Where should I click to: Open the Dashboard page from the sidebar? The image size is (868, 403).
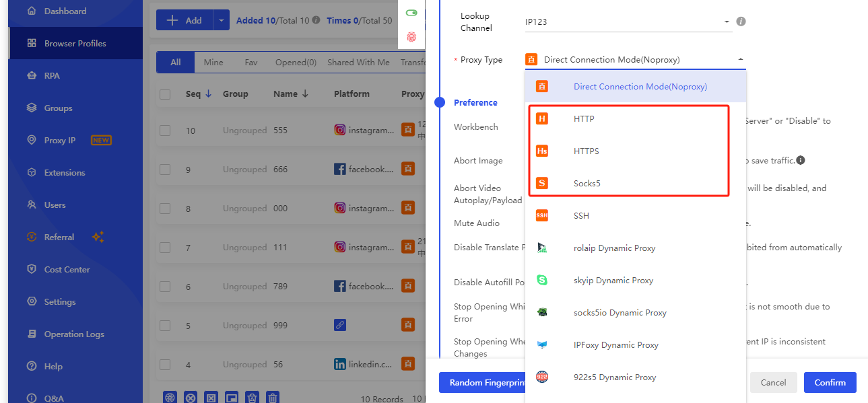(x=65, y=11)
